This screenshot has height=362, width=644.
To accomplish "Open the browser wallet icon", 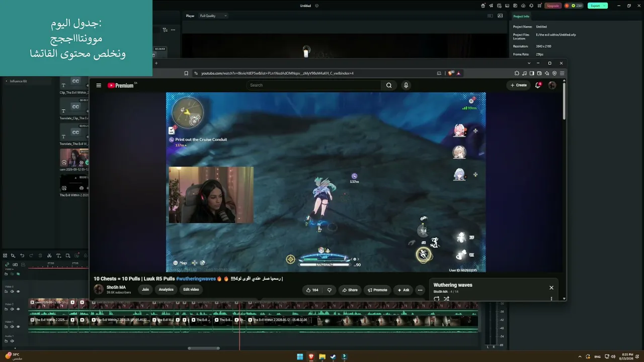I will pos(539,73).
